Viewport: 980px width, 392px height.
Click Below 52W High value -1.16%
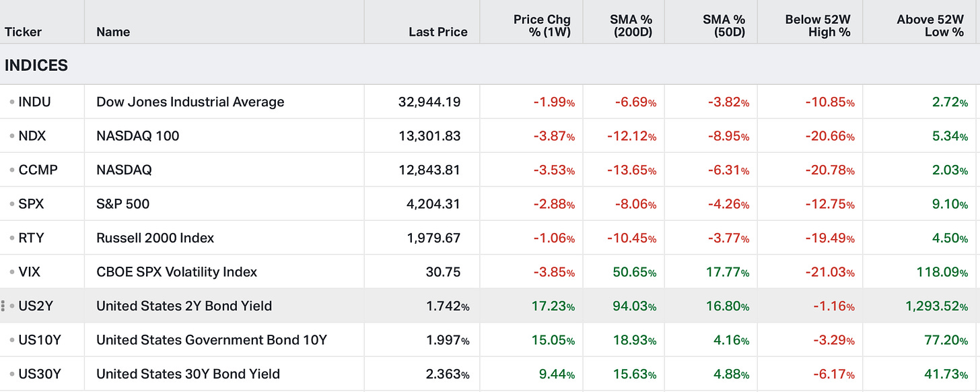(833, 306)
